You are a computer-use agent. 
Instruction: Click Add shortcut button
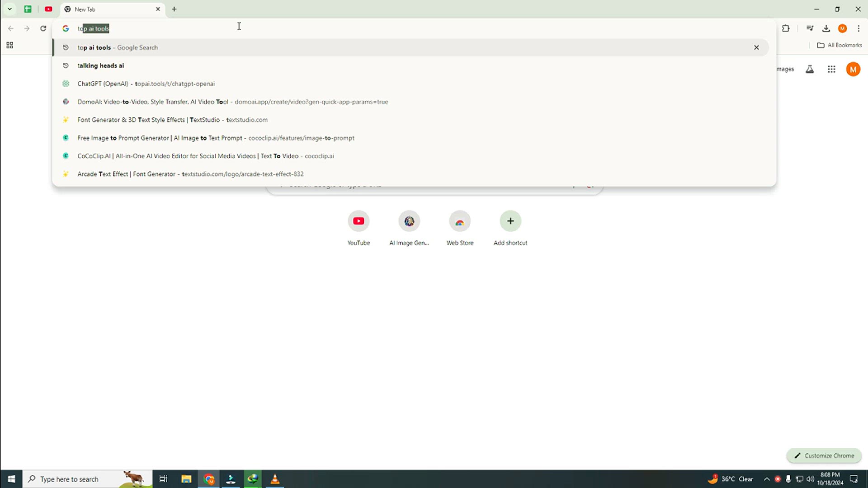[x=510, y=228]
